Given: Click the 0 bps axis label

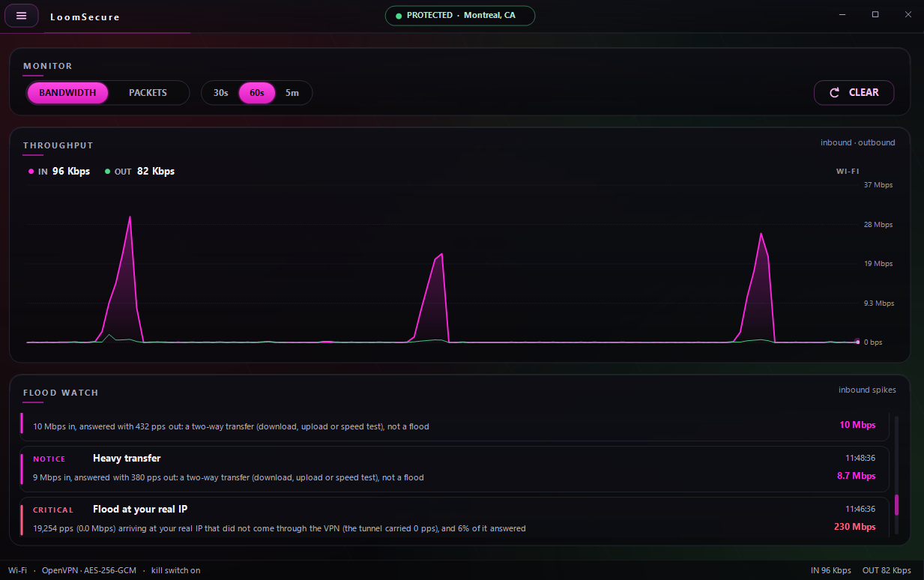Looking at the screenshot, I should [x=873, y=342].
